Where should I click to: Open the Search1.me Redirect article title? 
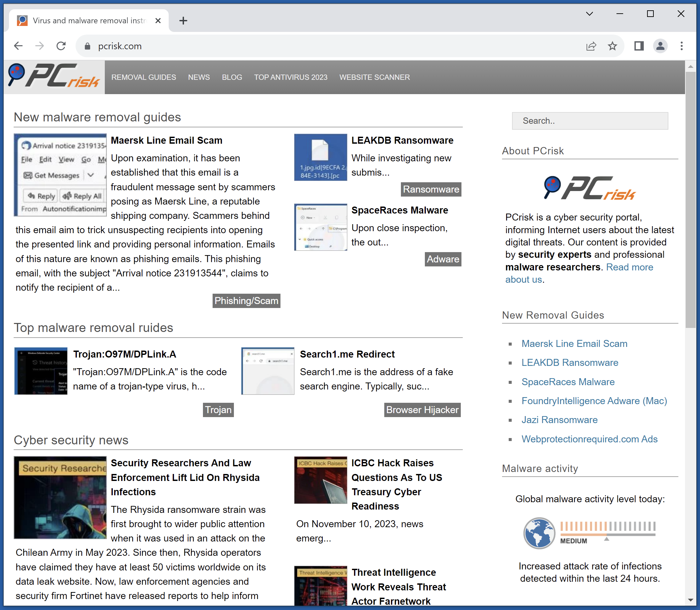click(x=347, y=354)
